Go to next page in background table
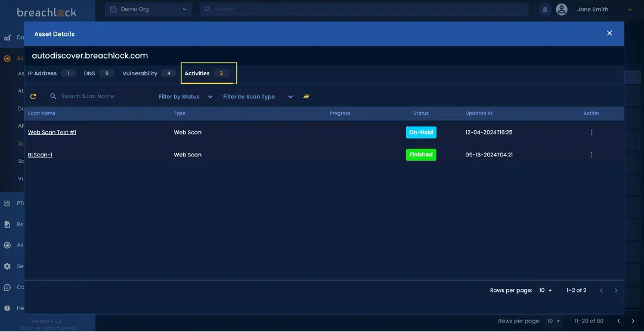644x332 pixels. coord(633,321)
